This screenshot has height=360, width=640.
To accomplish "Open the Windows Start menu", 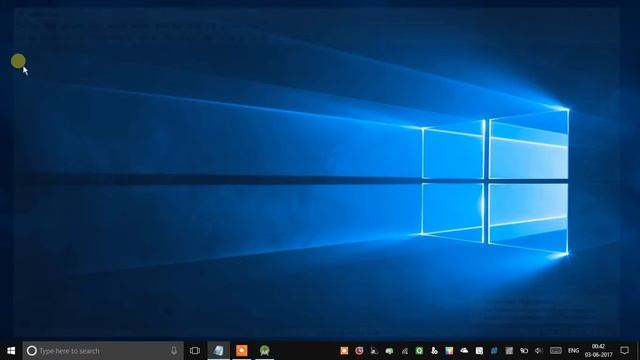I will tap(11, 351).
